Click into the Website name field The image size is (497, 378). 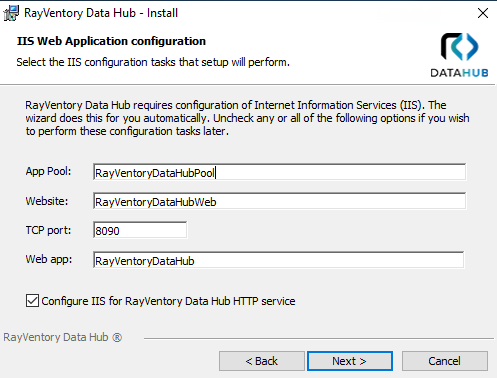(279, 201)
